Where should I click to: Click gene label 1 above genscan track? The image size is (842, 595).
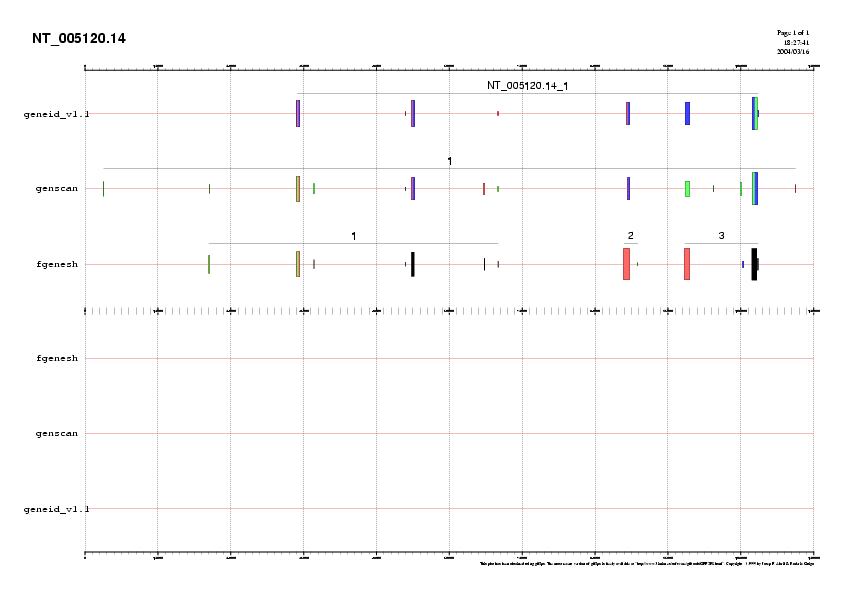pos(450,161)
